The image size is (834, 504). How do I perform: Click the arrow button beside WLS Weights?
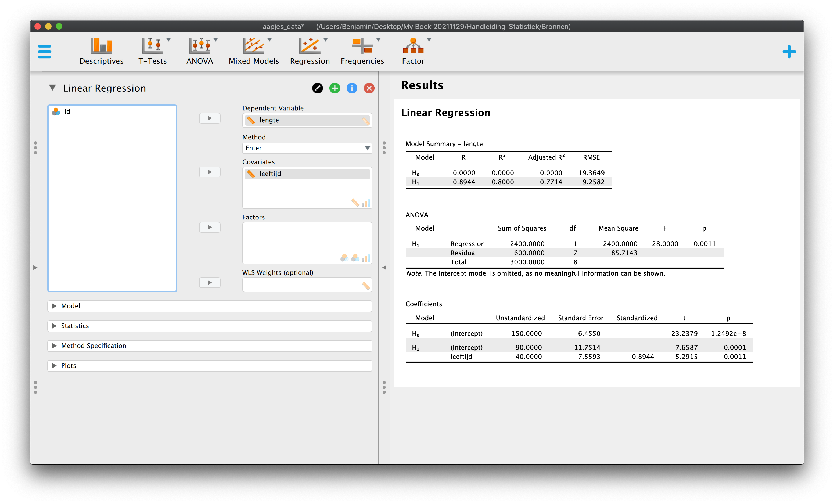coord(210,283)
